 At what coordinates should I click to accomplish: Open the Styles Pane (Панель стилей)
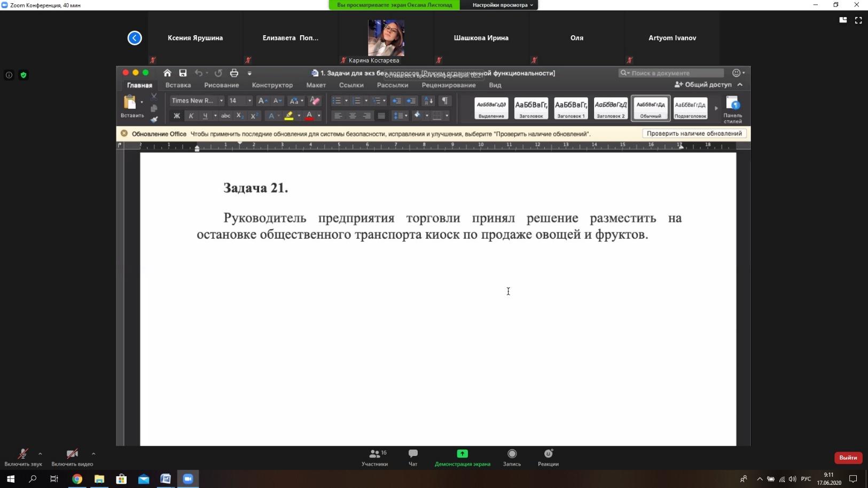point(733,109)
